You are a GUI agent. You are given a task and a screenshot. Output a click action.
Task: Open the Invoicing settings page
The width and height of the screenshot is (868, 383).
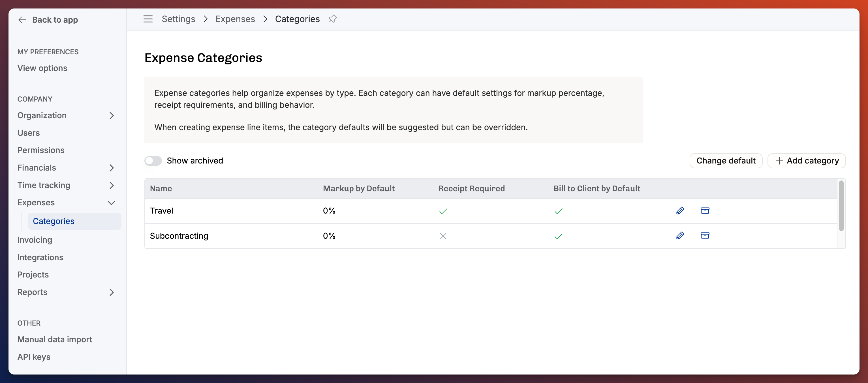tap(35, 240)
